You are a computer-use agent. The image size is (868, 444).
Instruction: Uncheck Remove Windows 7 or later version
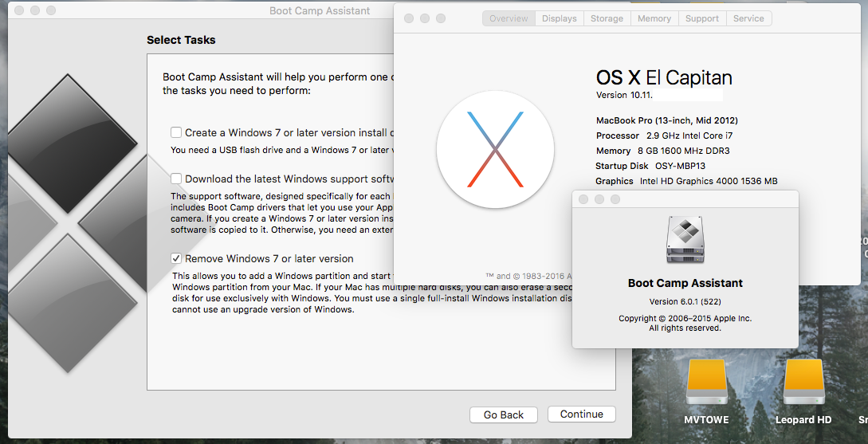point(176,258)
